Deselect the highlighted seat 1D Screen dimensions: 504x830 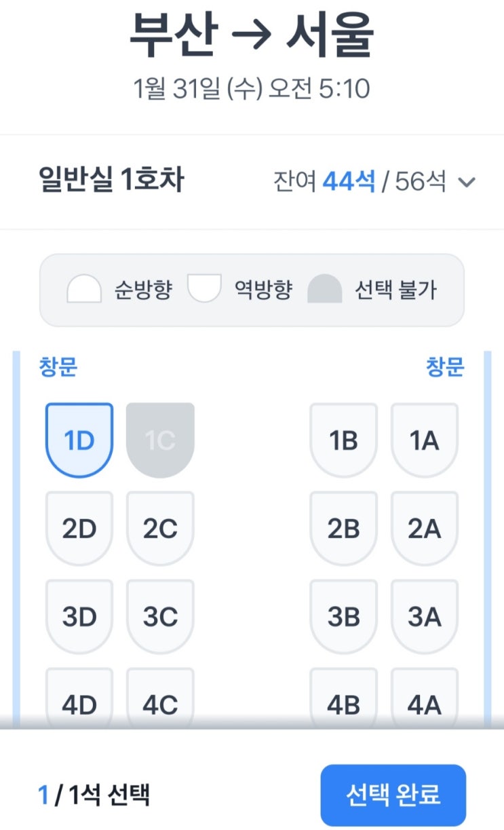(79, 440)
